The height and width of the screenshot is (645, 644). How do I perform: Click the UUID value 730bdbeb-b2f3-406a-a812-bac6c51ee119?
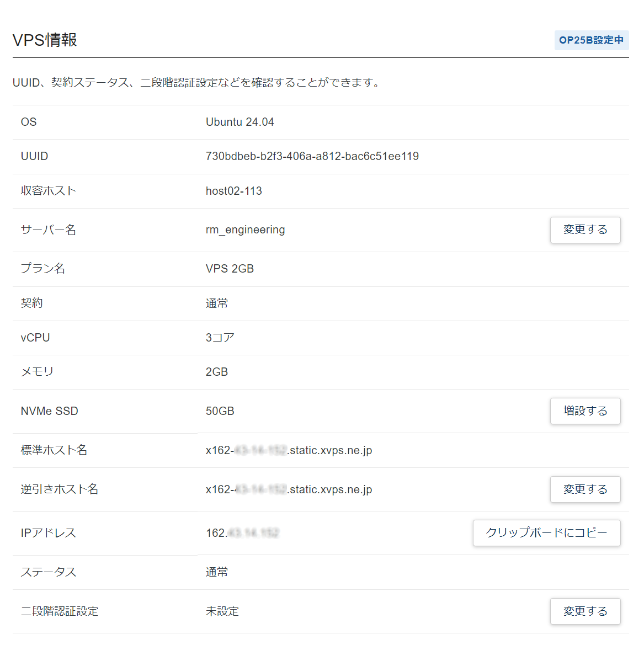click(x=312, y=156)
